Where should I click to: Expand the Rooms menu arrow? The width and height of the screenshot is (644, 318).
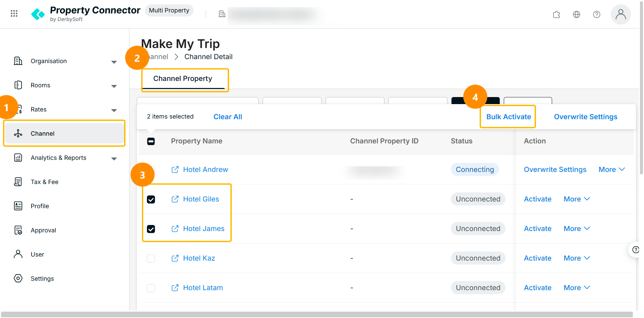(114, 86)
